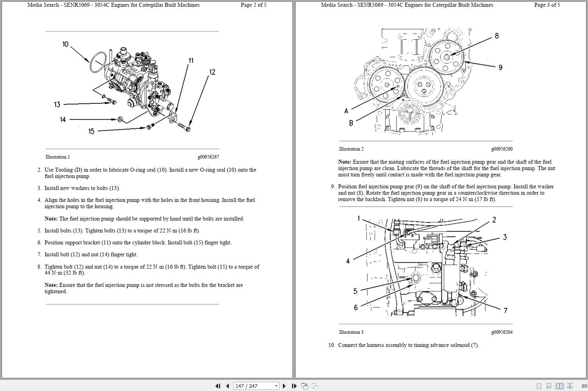
Task: Go to the previous page
Action: coord(227,386)
